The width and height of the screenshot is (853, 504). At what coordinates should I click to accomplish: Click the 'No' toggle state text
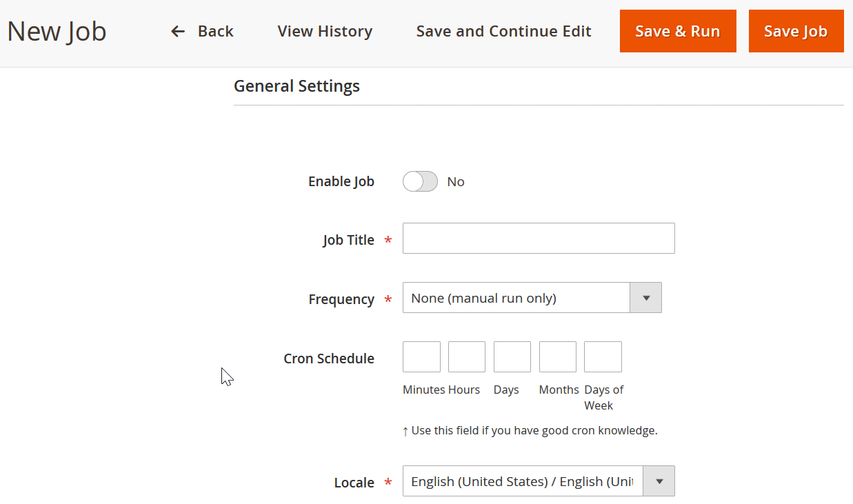coord(456,181)
